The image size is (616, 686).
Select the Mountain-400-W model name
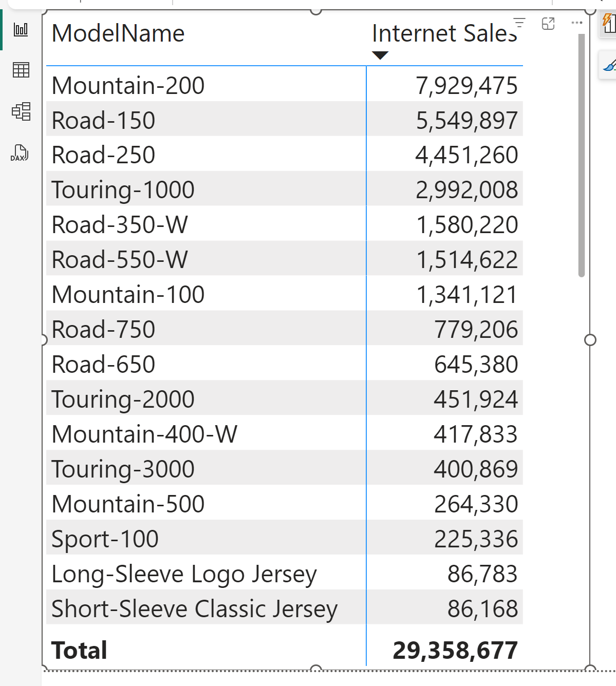pos(145,435)
